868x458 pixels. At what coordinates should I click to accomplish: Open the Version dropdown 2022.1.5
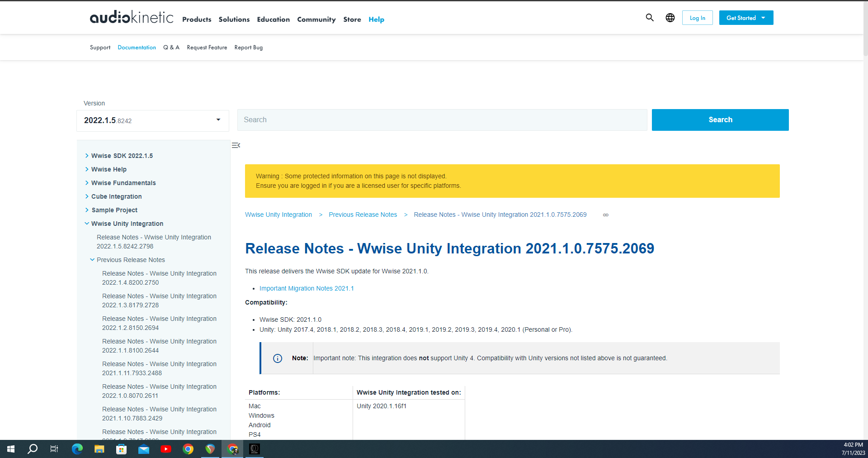pos(153,120)
